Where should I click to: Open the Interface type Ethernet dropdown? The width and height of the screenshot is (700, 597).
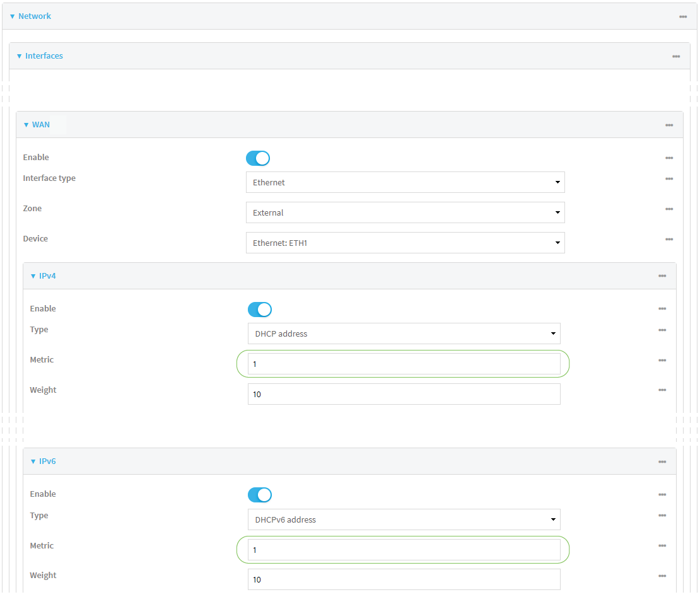pyautogui.click(x=405, y=182)
